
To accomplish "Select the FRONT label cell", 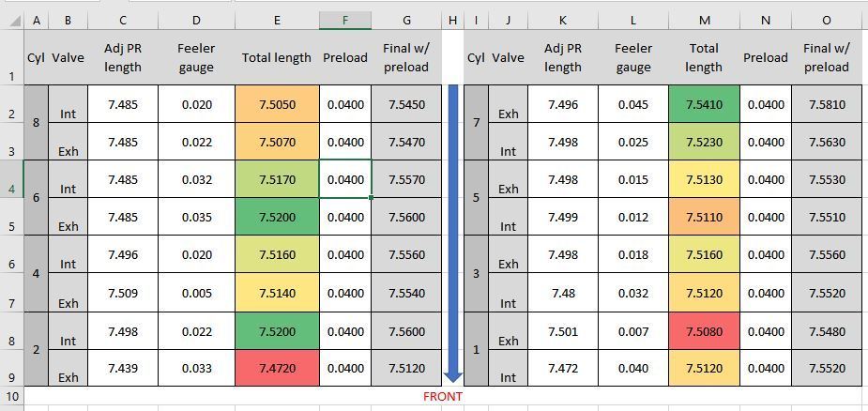I will coord(443,397).
